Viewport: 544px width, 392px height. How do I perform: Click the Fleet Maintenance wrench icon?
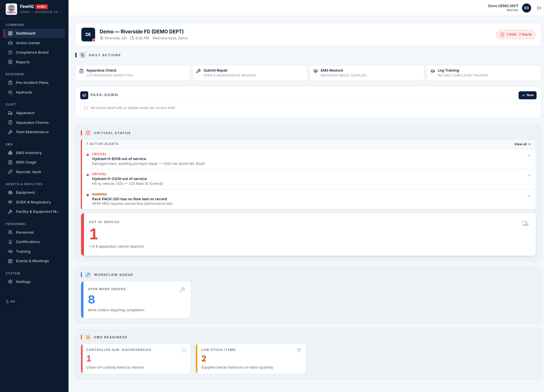click(10, 132)
